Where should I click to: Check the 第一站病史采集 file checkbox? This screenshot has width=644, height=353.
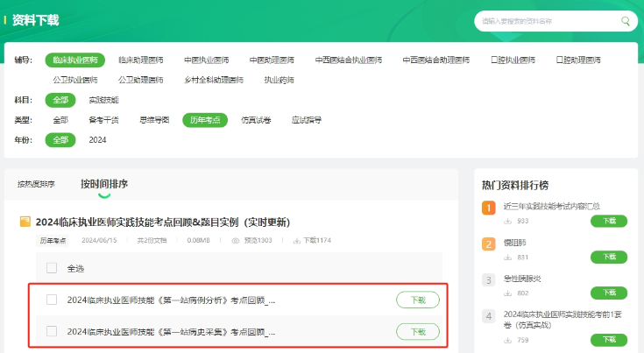click(x=52, y=331)
